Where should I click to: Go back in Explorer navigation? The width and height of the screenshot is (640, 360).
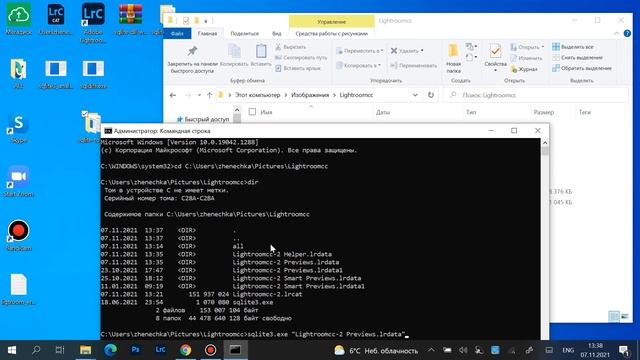tap(173, 95)
